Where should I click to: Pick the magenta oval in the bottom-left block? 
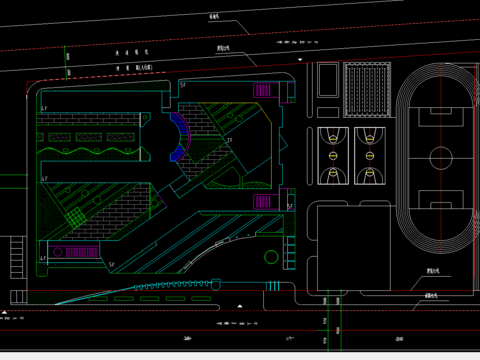[57, 252]
